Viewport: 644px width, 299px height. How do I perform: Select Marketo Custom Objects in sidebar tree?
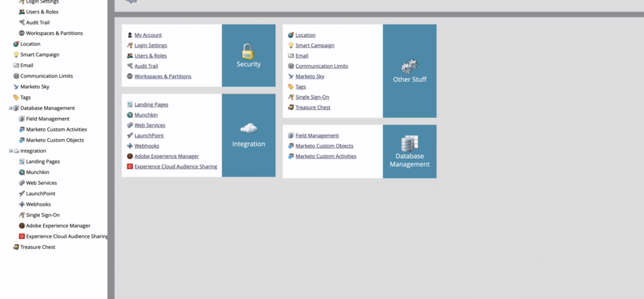pos(55,140)
